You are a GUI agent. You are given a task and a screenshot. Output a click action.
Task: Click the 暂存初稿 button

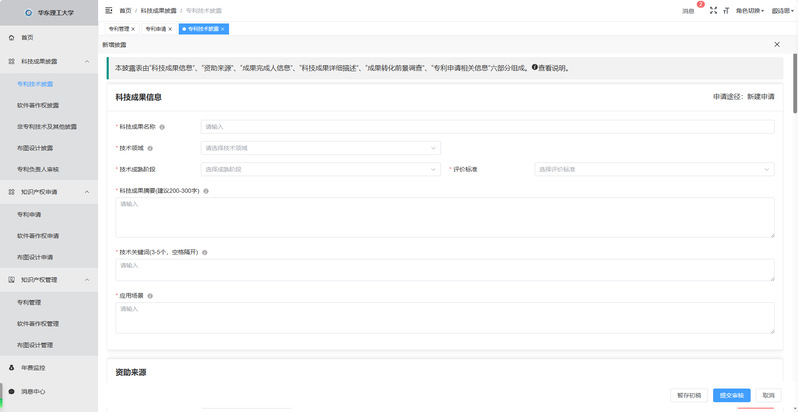pos(689,395)
